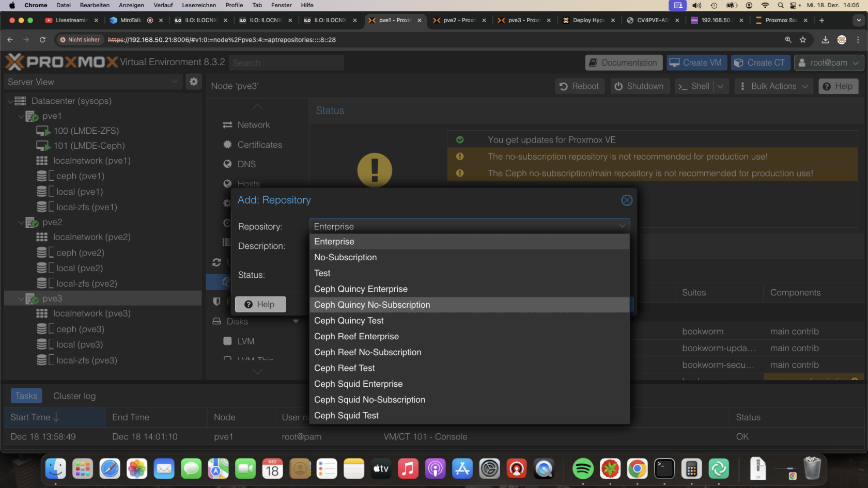Collapse the Disks submenu arrow
Screen dimensions: 868x488
coord(296,321)
